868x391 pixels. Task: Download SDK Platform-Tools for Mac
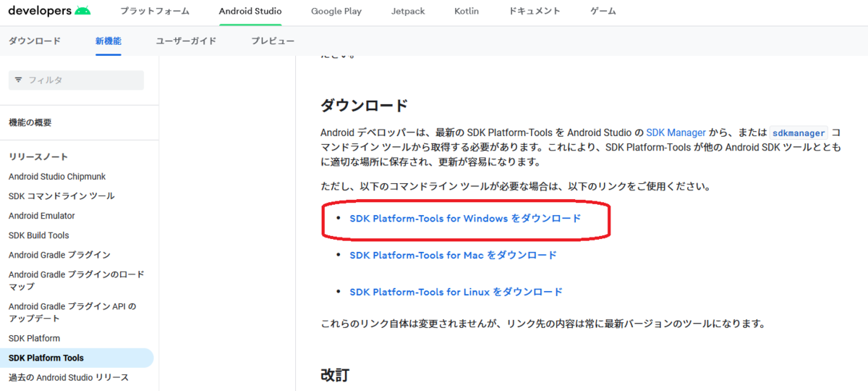click(x=454, y=255)
